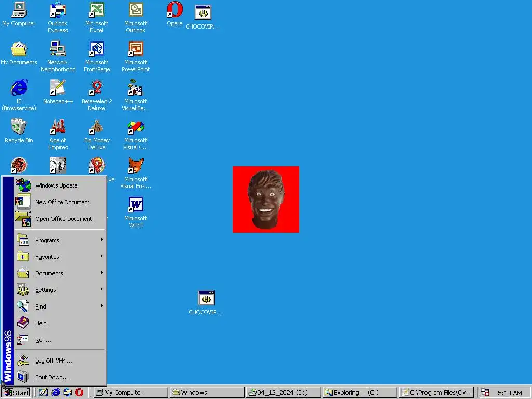
Task: Open the Microsoft Outlook desktop icon
Action: tap(136, 18)
